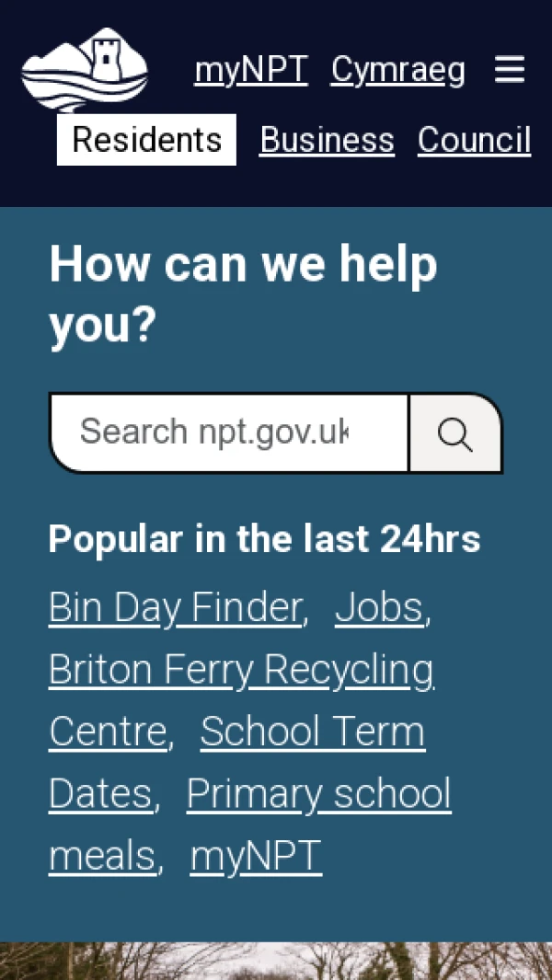The height and width of the screenshot is (980, 552).
Task: Go to the Council tab
Action: point(474,141)
